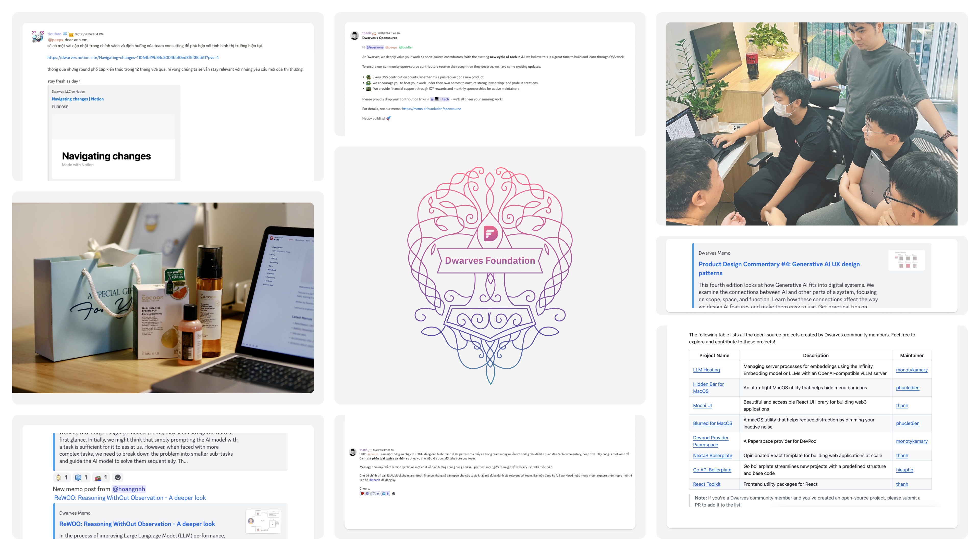Open the Hidden Bar for MacOS project
Screen dimensions: 980x551
708,387
